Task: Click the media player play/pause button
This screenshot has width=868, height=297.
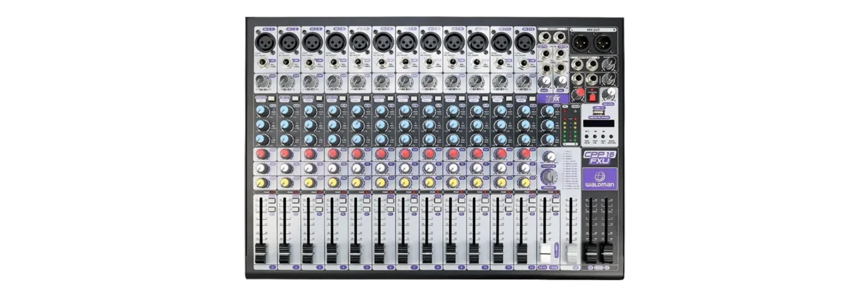Action: pos(587,136)
